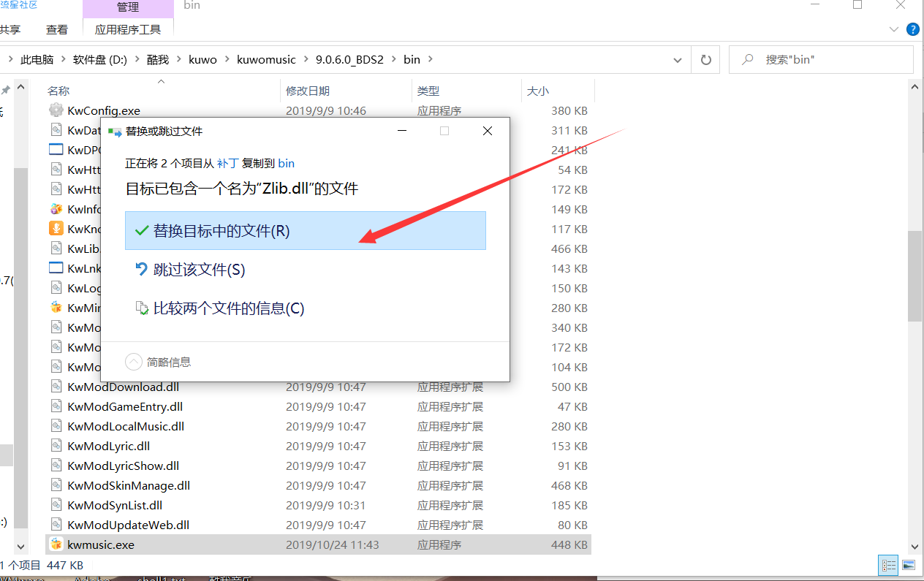The width and height of the screenshot is (924, 581).
Task: Click the size value 150 KB
Action: pyautogui.click(x=569, y=288)
